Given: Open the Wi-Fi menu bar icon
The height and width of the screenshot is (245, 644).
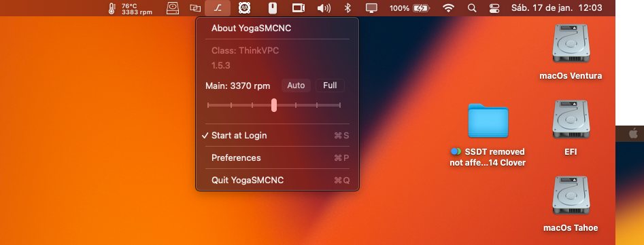Looking at the screenshot, I should [449, 8].
